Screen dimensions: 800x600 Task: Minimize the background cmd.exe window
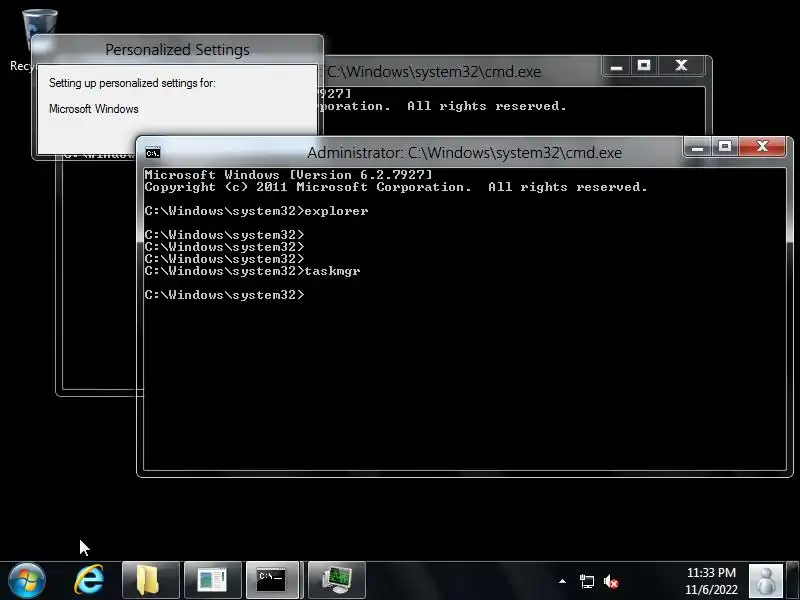(616, 66)
